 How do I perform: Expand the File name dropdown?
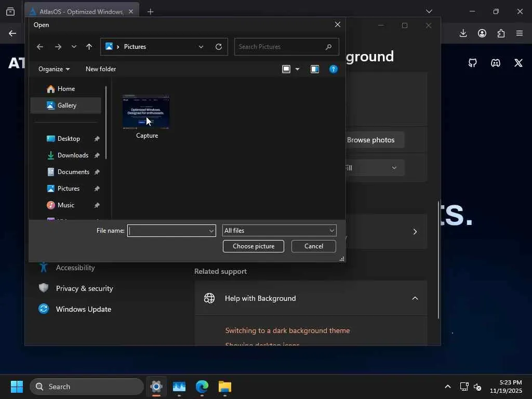[211, 231]
